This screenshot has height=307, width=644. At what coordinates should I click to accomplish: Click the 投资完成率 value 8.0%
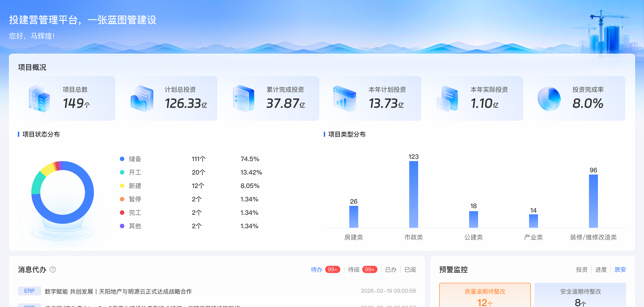coord(588,103)
